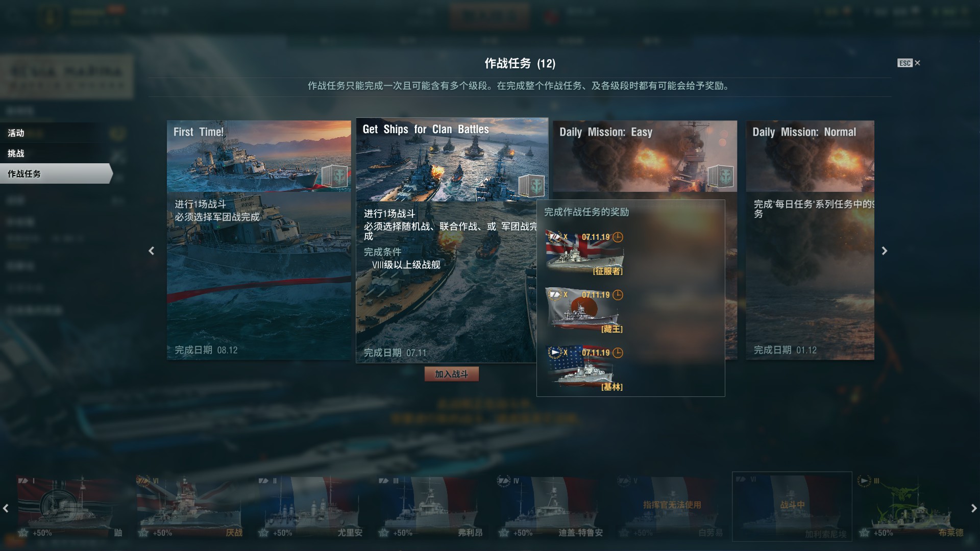The image size is (980, 551).
Task: Select the 基林 reward ship icon
Action: (x=585, y=369)
